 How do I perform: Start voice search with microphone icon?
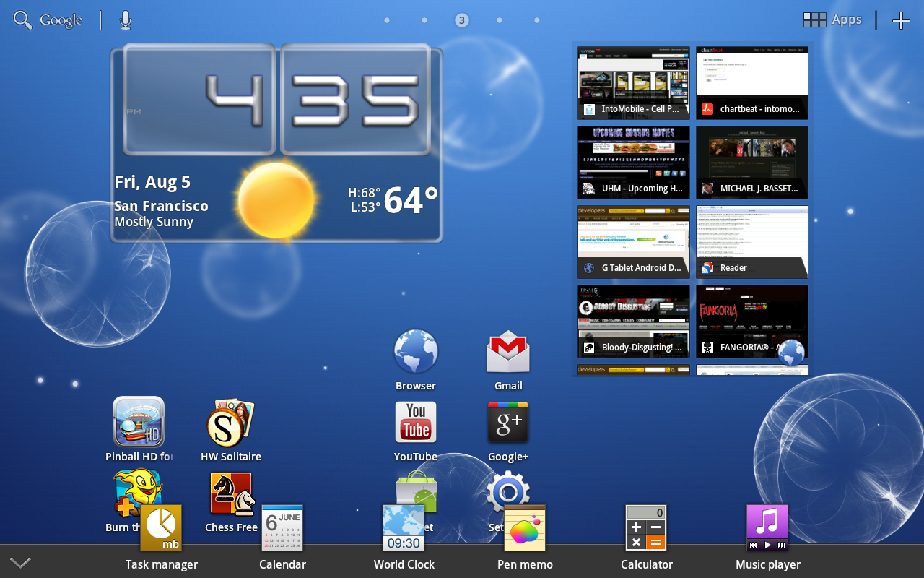pos(126,20)
